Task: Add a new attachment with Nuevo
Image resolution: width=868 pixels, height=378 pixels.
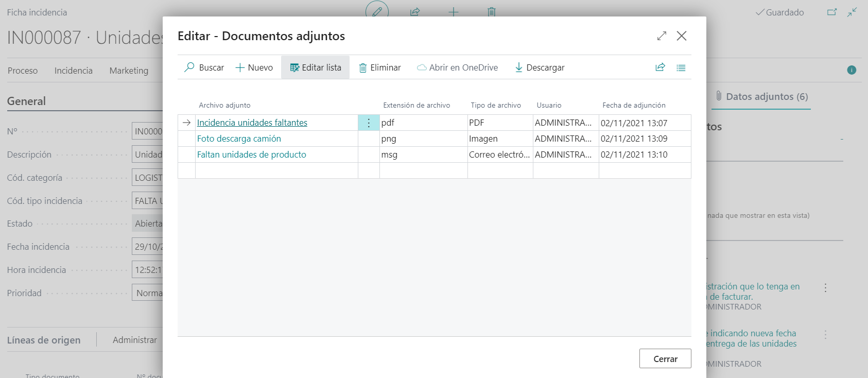Action: (254, 67)
